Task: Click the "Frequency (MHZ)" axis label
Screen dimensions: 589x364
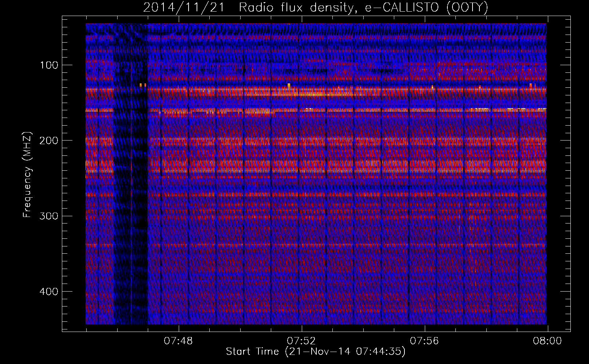Action: 27,174
